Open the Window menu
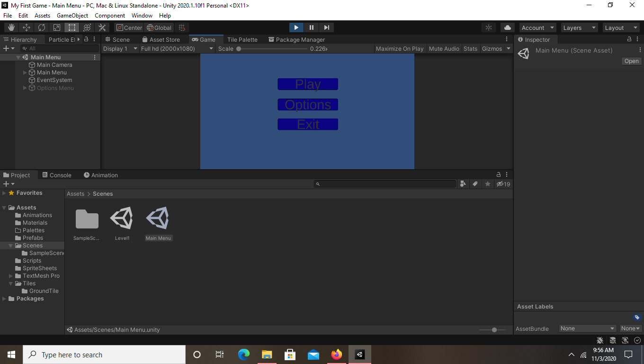644x364 pixels. (142, 15)
